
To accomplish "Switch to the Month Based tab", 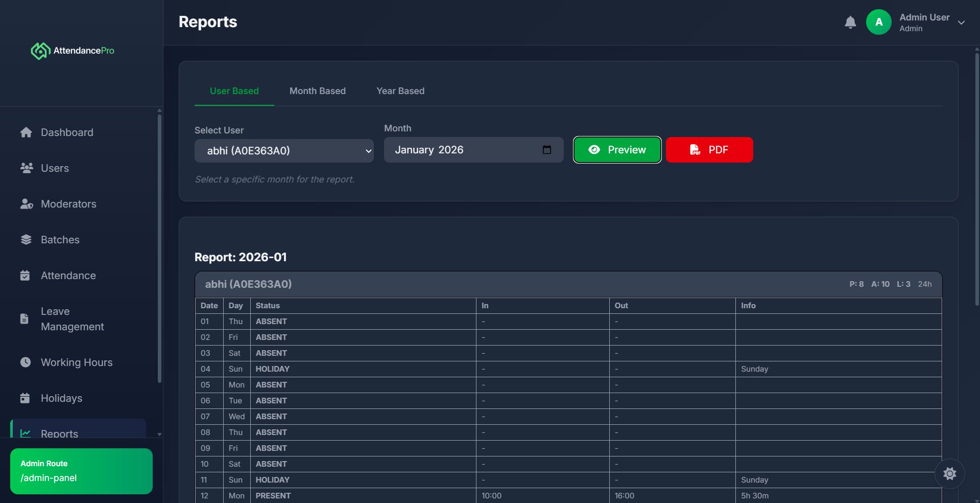I will pos(317,91).
